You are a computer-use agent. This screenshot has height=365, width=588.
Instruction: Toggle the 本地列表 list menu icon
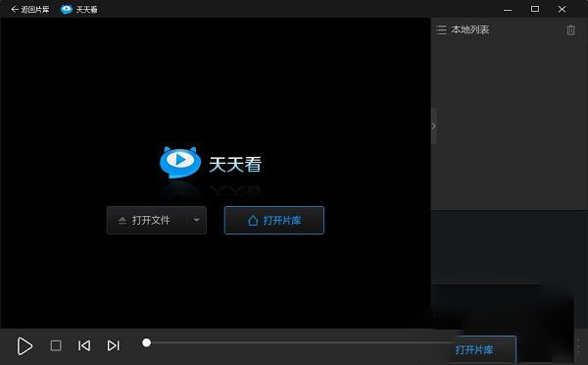(x=441, y=30)
